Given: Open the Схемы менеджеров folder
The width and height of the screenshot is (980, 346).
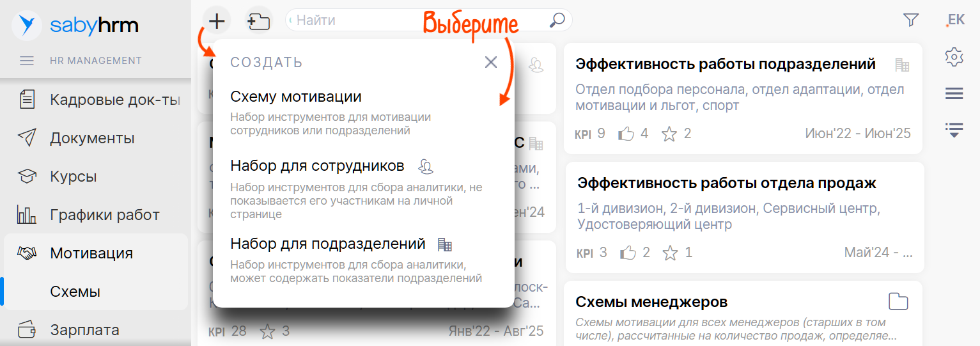Looking at the screenshot, I should [651, 302].
